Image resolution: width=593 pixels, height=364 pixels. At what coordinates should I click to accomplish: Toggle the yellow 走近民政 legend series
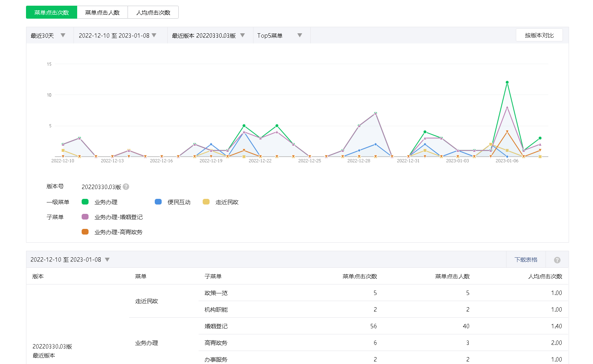[x=206, y=202]
